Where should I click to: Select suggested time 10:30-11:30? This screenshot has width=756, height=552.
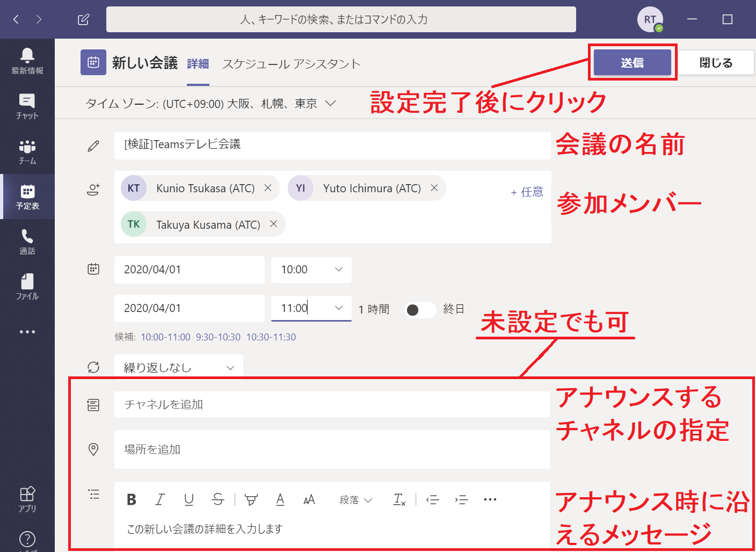click(x=271, y=337)
